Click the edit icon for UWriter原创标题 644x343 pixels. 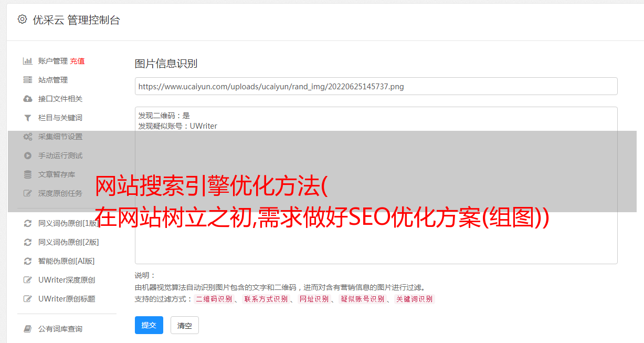coord(28,299)
